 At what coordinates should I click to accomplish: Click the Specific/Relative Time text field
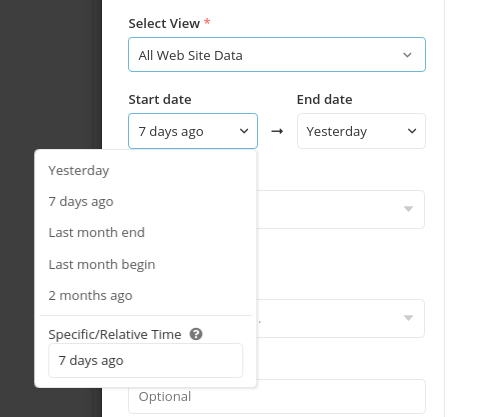(145, 360)
